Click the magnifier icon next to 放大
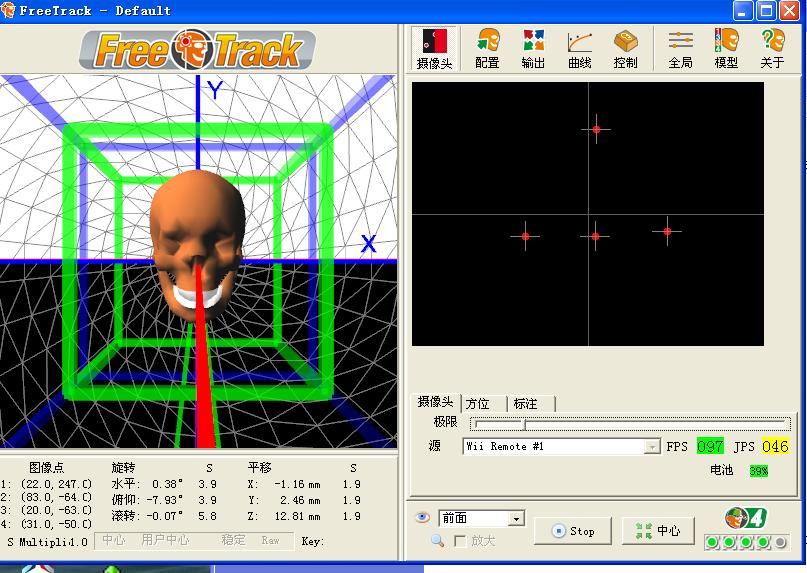The width and height of the screenshot is (807, 573). pos(437,541)
